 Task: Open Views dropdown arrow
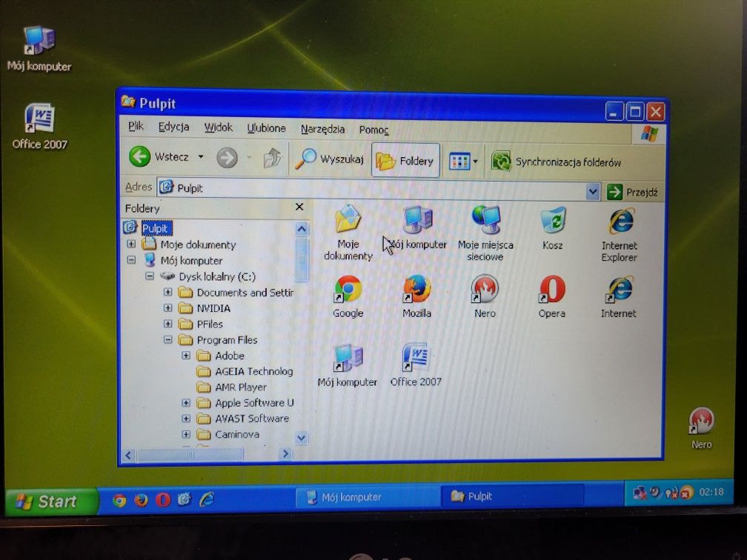475,162
